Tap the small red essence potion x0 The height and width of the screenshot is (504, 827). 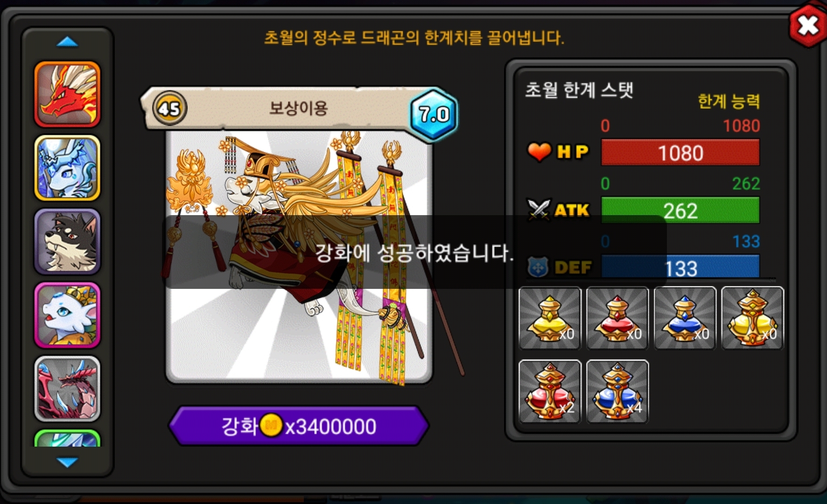coord(617,318)
